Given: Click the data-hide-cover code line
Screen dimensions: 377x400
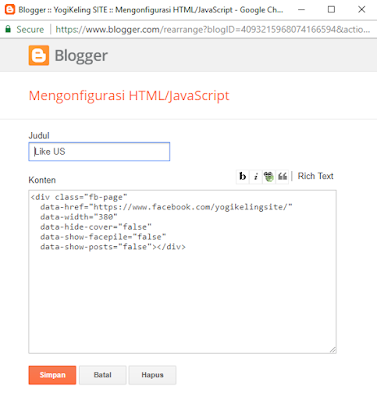Looking at the screenshot, I should coord(96,227).
